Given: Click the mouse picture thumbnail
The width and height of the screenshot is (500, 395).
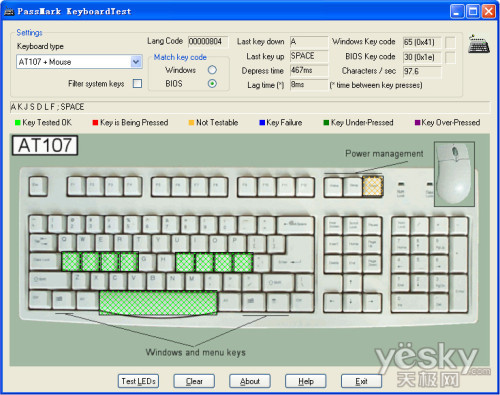Looking at the screenshot, I should [454, 174].
